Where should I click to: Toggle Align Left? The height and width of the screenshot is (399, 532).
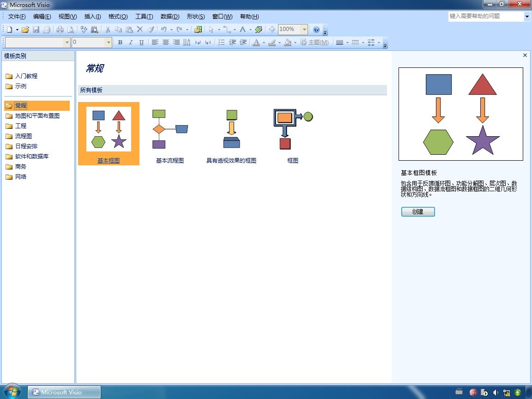point(155,42)
